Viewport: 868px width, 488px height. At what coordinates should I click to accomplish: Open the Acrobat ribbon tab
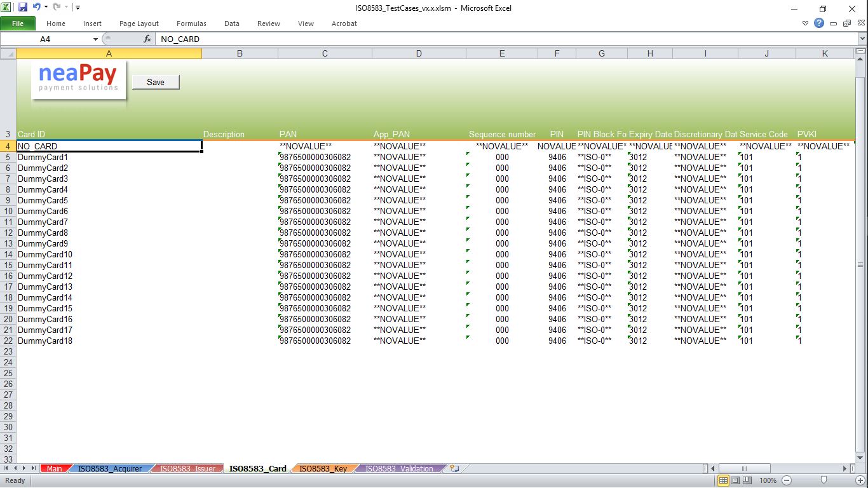344,24
